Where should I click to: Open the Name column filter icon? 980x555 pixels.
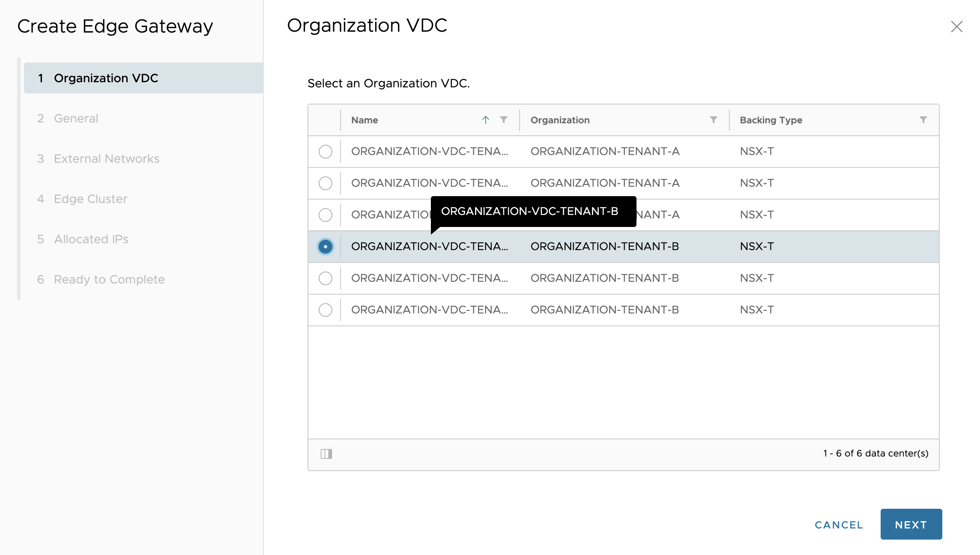504,120
